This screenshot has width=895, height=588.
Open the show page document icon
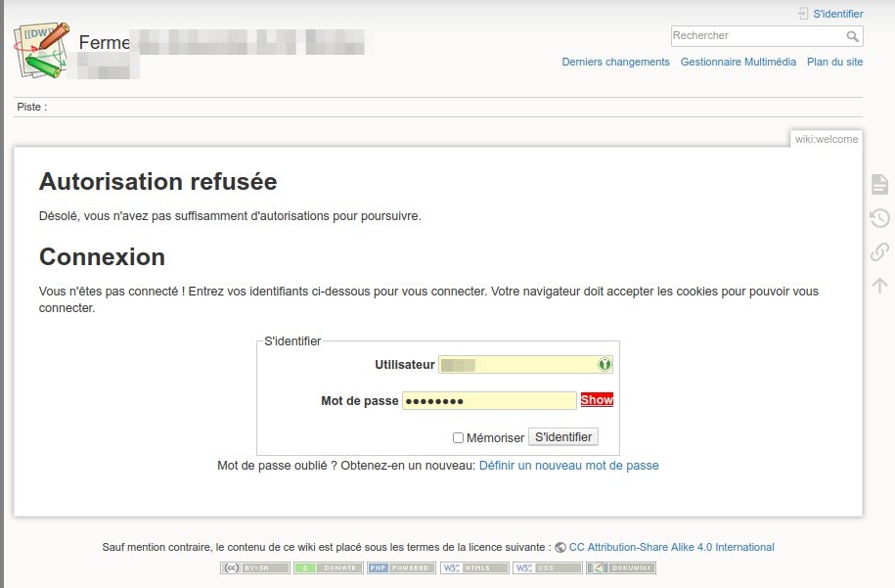(x=879, y=184)
